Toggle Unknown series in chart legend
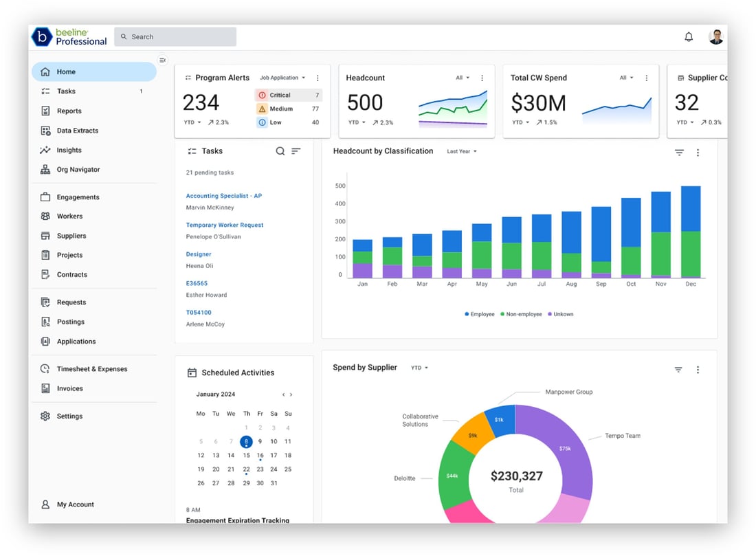This screenshot has width=756, height=556. 560,314
